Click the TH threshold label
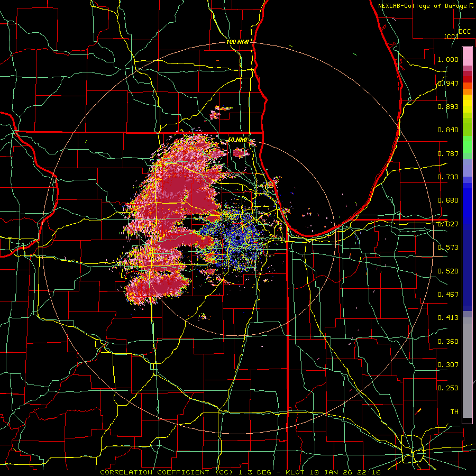The image size is (476, 476). pyautogui.click(x=454, y=412)
